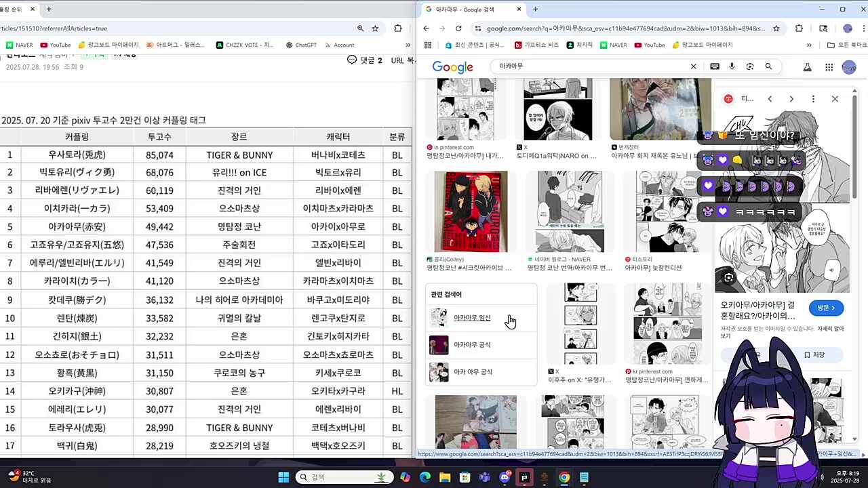Select the 오키타x카구라 character cell
Screen dimensions: 868x488
pos(338,391)
